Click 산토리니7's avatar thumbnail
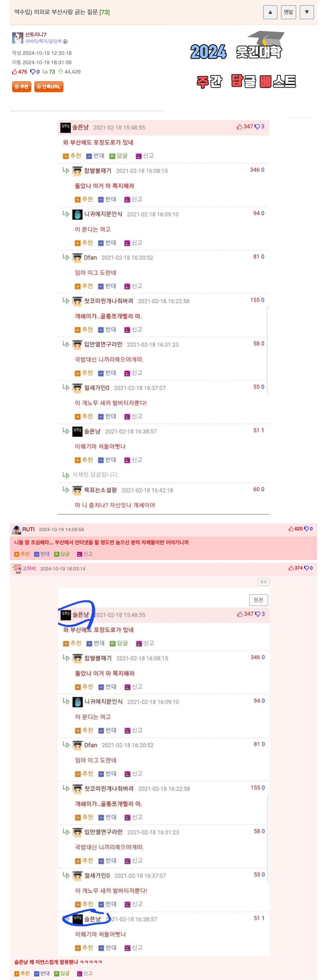327x980 pixels. pyautogui.click(x=18, y=38)
